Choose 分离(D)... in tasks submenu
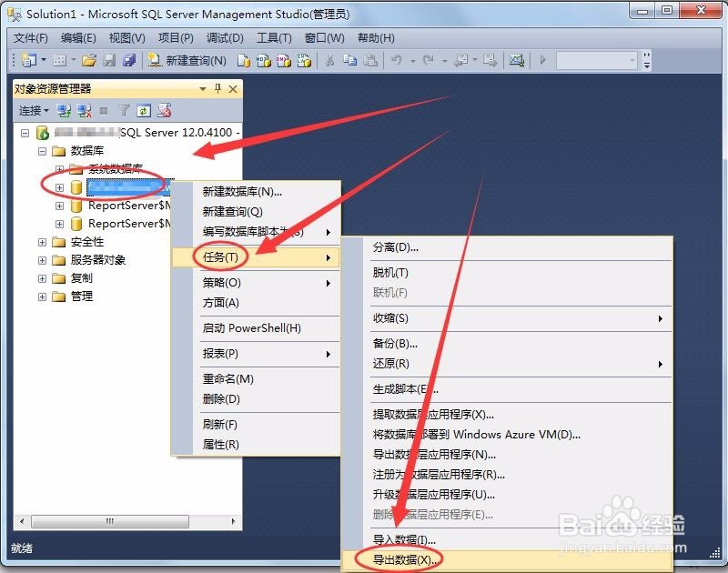The width and height of the screenshot is (728, 573). [x=507, y=247]
